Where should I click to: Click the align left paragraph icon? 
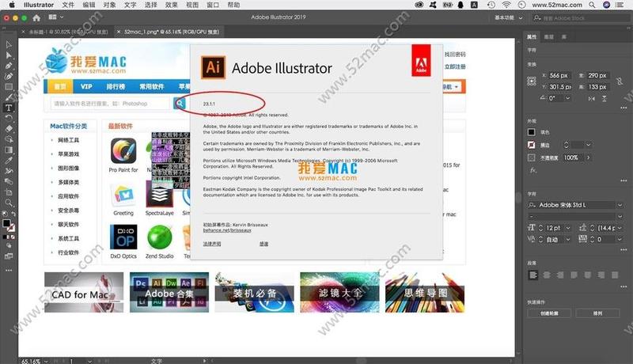pos(533,275)
